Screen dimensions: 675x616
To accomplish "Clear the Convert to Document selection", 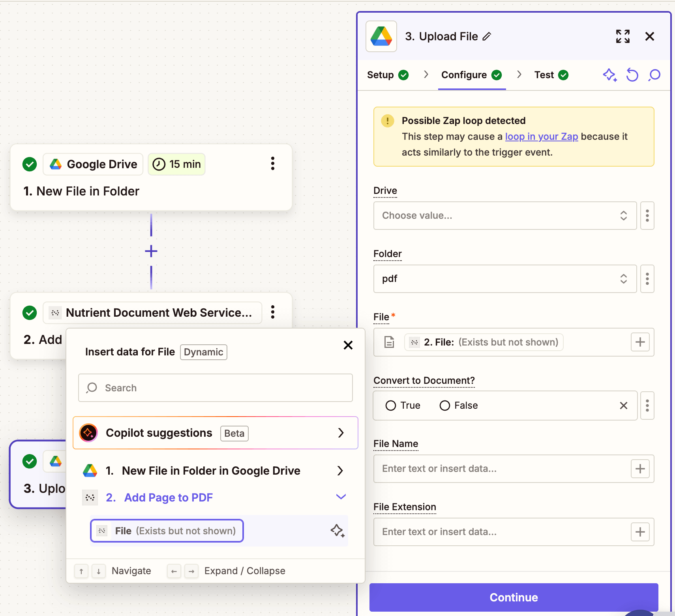I will (x=623, y=406).
